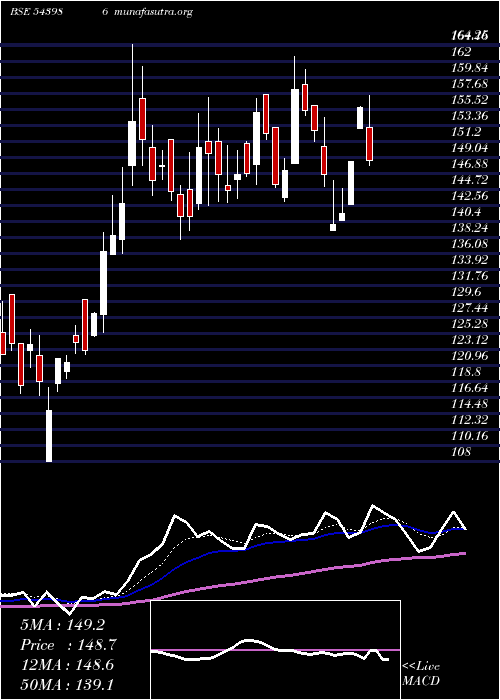
Task: Select the 118.8 price label
Action: pos(466,372)
